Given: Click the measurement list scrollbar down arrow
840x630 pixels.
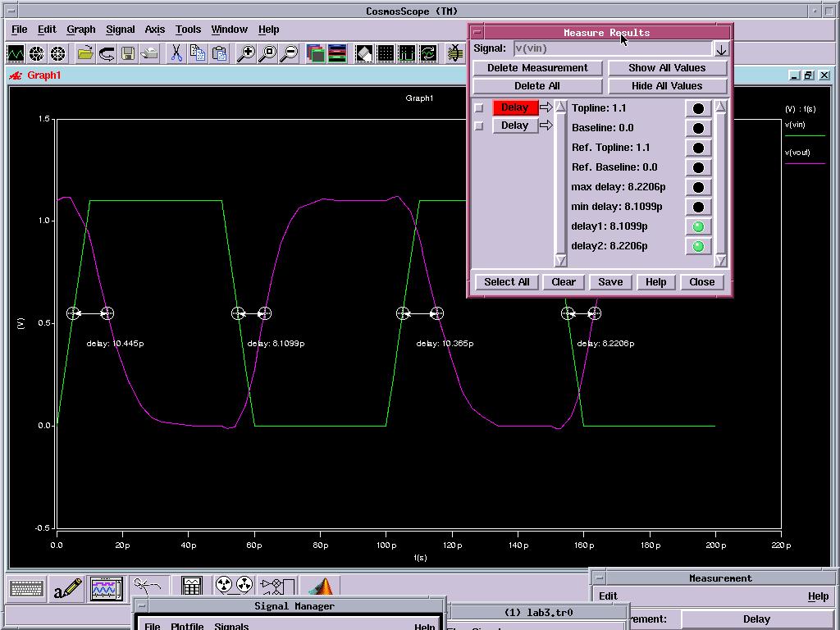Looking at the screenshot, I should (x=560, y=260).
